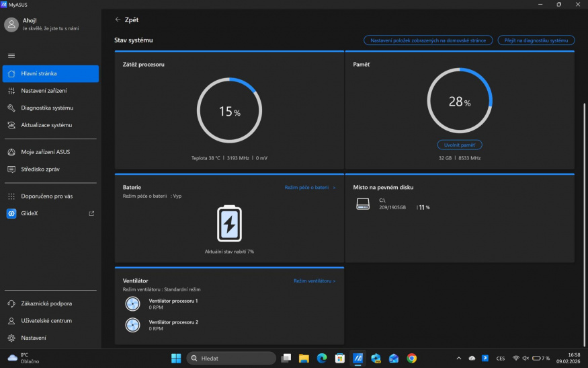Open Režim ventilátoru settings link

click(314, 281)
